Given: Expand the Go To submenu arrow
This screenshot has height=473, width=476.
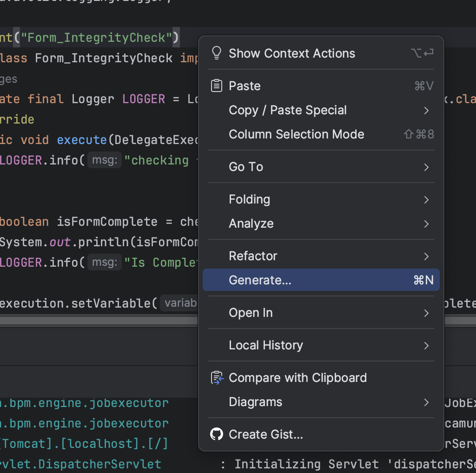Looking at the screenshot, I should [x=426, y=167].
